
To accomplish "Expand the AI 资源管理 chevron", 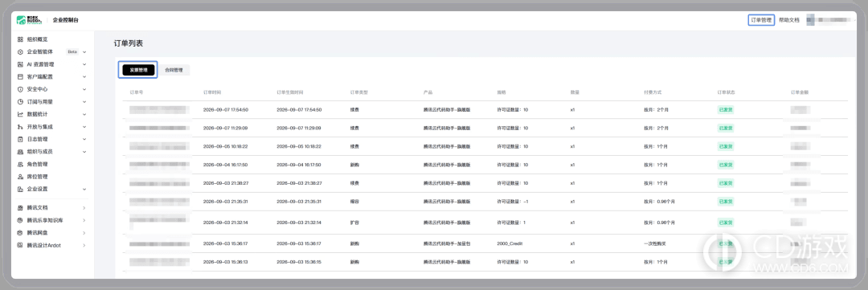I will [x=84, y=64].
